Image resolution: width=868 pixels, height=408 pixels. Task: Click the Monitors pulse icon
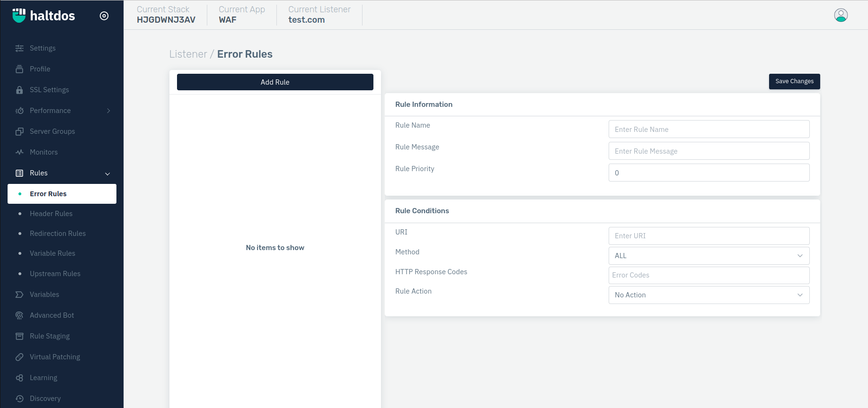[19, 152]
